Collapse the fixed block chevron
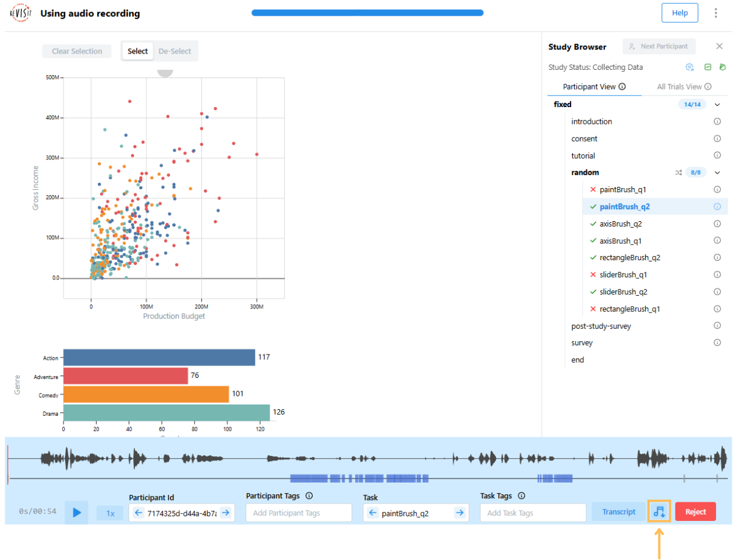The width and height of the screenshot is (737, 560). pyautogui.click(x=717, y=105)
